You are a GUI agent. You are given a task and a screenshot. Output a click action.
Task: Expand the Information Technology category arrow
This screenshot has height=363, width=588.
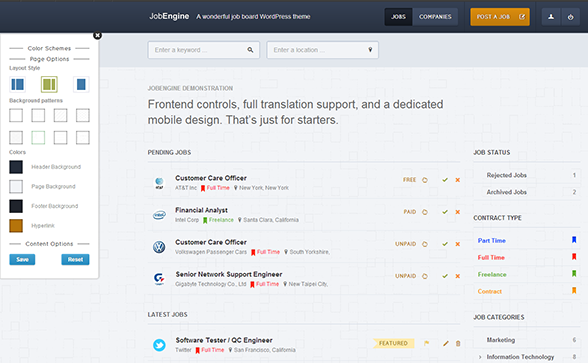pos(480,357)
